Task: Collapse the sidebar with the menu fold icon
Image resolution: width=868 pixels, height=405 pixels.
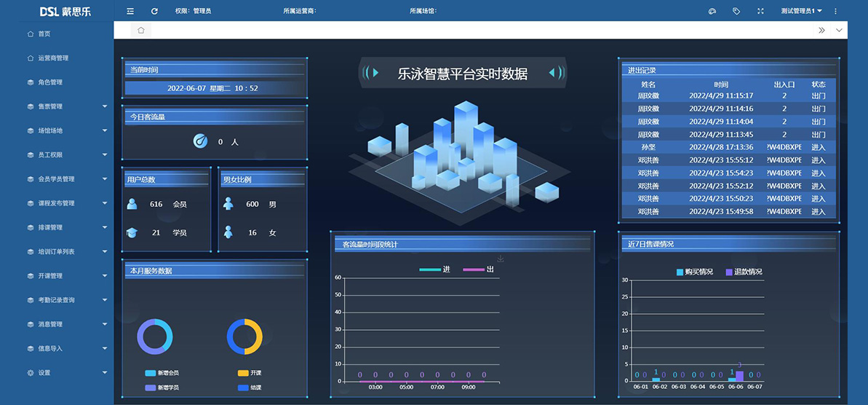Action: 130,11
